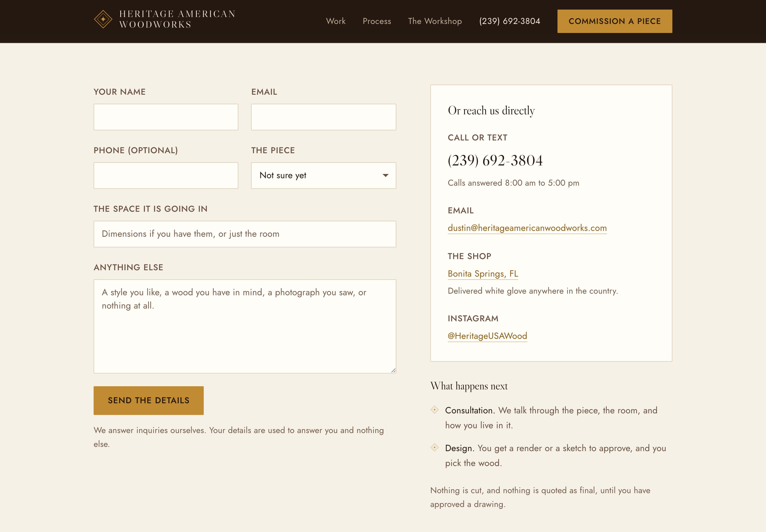Click the Instagram section label
766x532 pixels.
(473, 319)
